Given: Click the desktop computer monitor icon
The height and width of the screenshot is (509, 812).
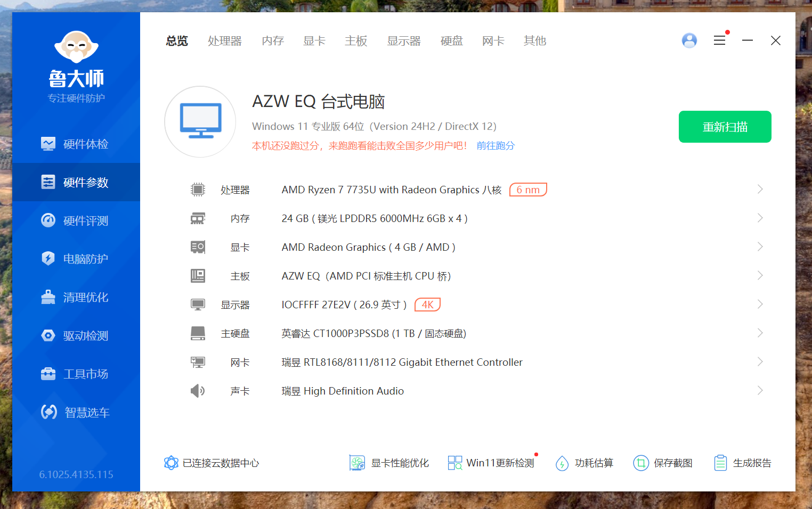Looking at the screenshot, I should (x=200, y=122).
